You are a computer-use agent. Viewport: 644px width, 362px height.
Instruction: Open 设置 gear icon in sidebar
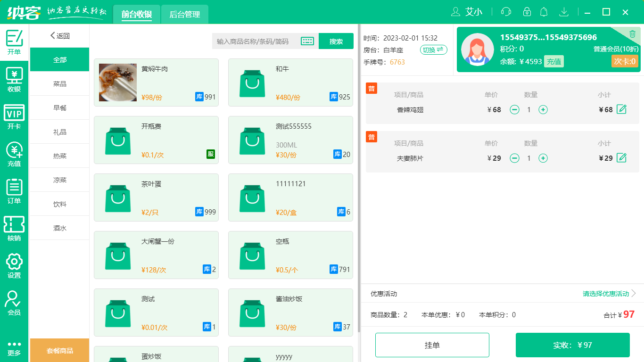pos(14,266)
